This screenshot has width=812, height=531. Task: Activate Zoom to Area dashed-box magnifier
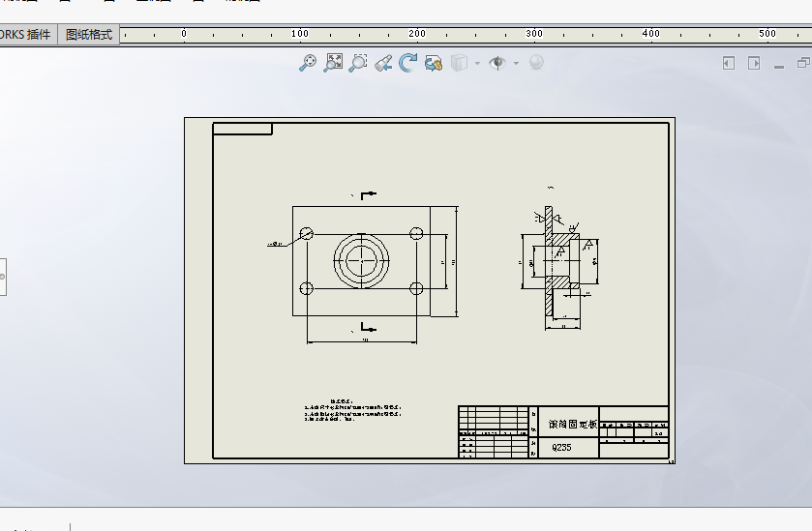pyautogui.click(x=358, y=63)
